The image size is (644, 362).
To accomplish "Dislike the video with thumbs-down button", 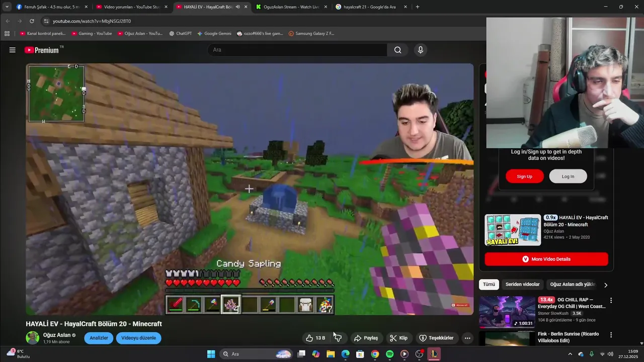I will click(338, 338).
